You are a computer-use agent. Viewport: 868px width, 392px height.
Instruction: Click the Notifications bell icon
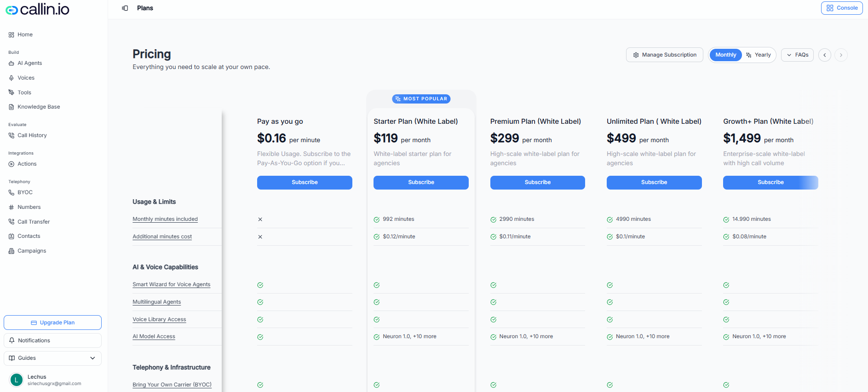point(12,340)
